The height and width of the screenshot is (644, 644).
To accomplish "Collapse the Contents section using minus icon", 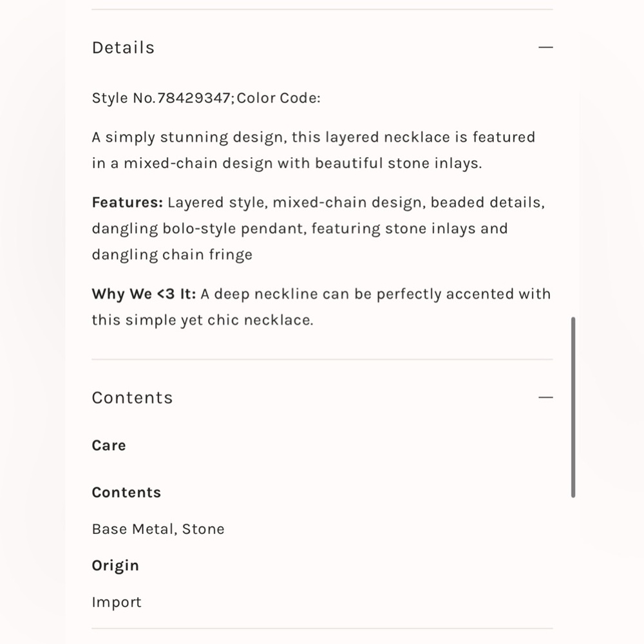I will 545,397.
